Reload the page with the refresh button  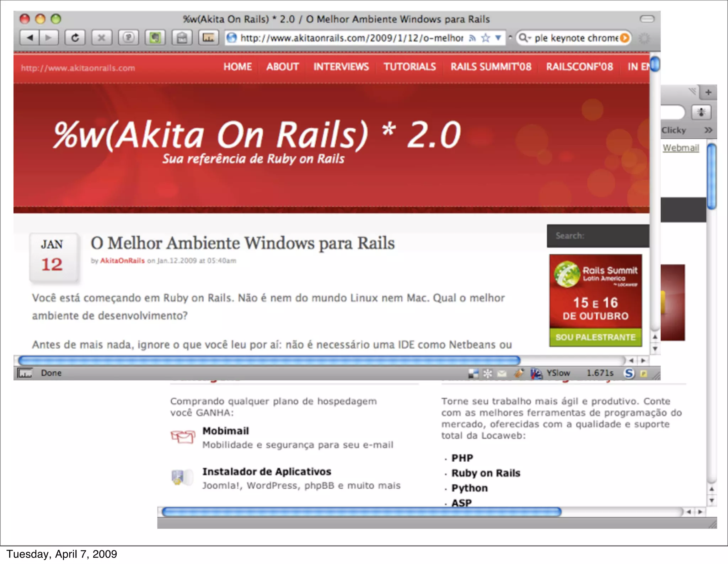75,38
